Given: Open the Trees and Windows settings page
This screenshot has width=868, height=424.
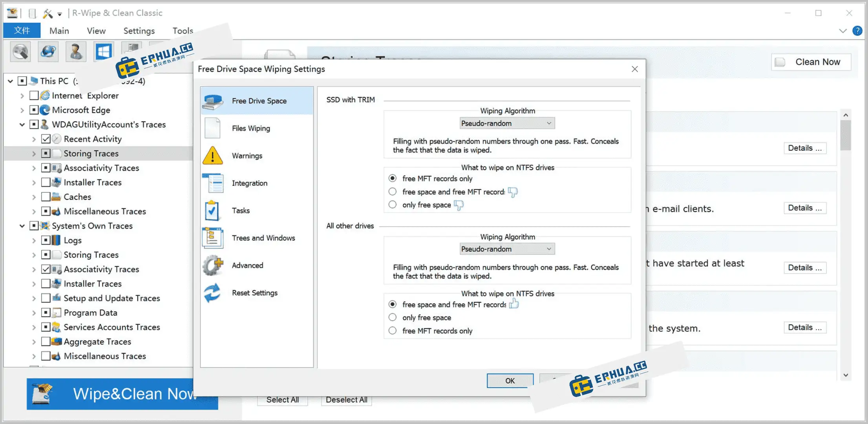Looking at the screenshot, I should [x=257, y=238].
